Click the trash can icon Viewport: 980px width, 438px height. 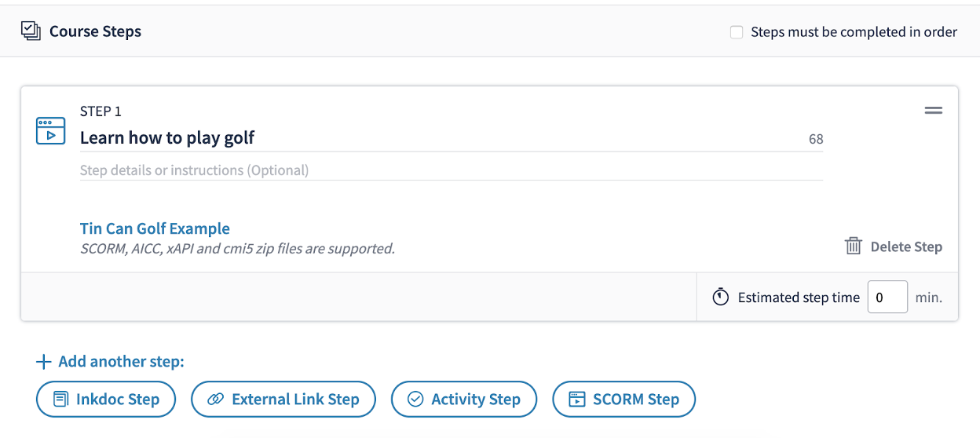(x=853, y=246)
